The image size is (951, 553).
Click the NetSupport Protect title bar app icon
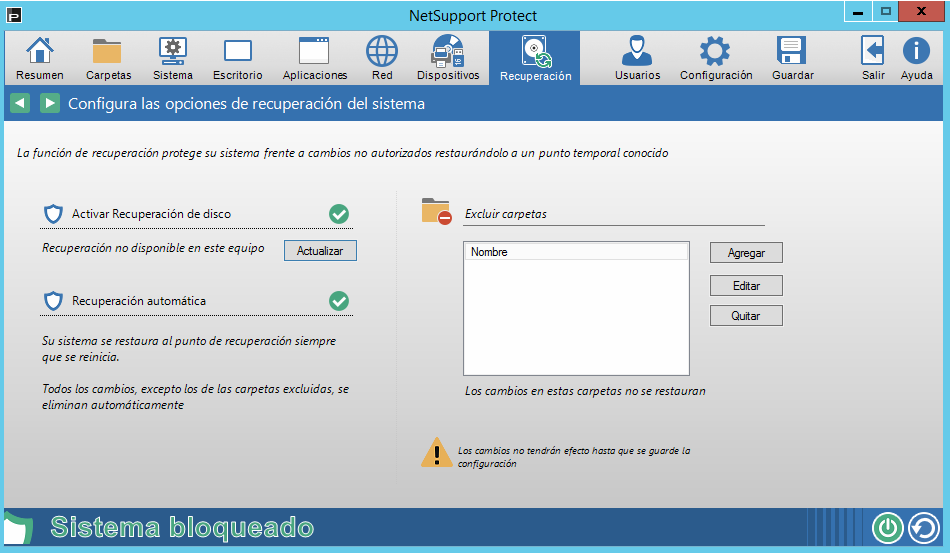click(x=13, y=15)
